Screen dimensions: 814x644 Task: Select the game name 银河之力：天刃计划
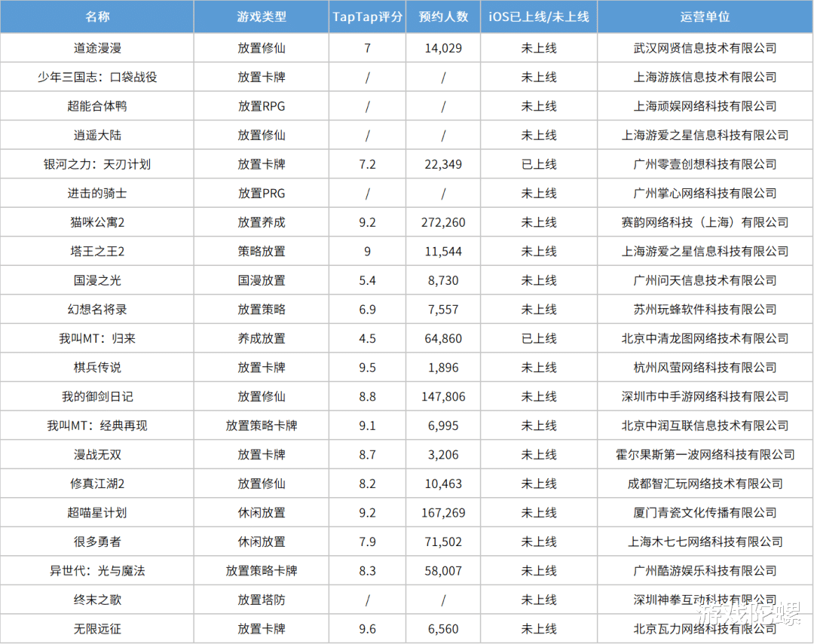(x=97, y=164)
